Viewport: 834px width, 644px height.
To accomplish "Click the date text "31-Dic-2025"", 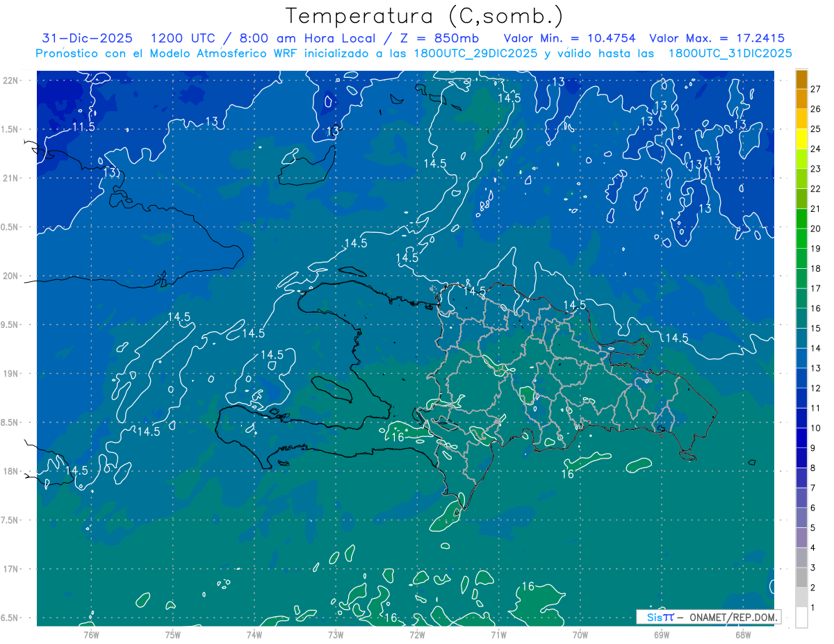I will tap(87, 38).
